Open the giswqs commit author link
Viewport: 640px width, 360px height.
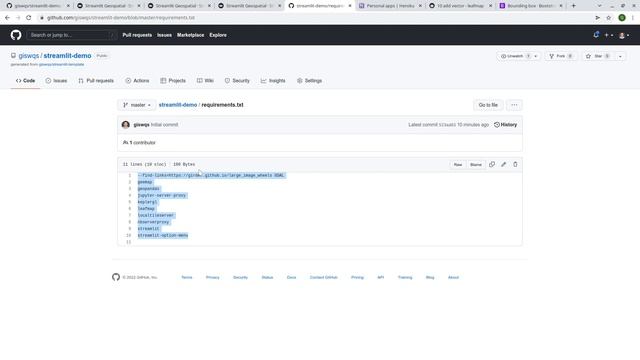[x=141, y=125]
